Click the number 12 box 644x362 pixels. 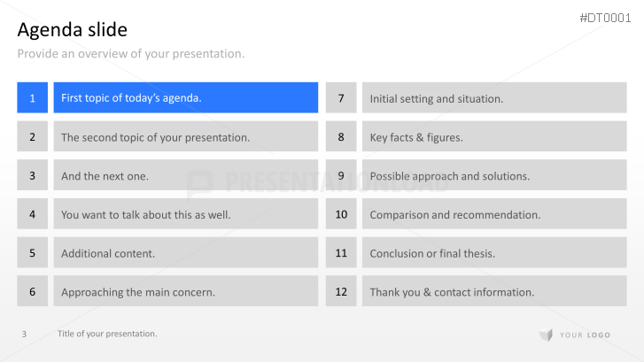(x=341, y=291)
